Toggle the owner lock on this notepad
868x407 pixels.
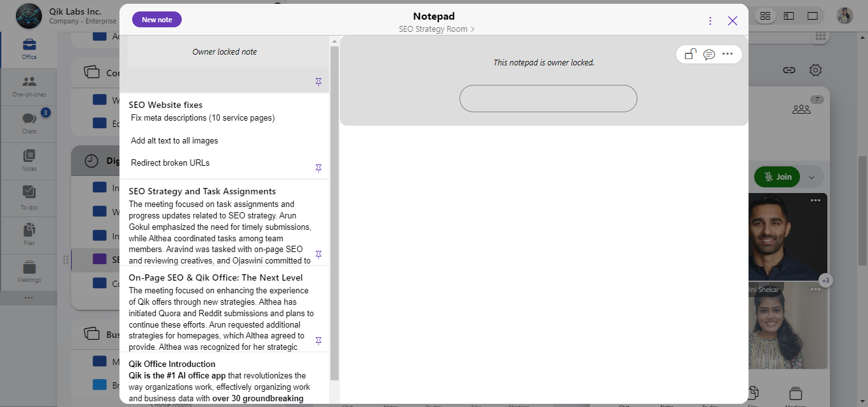690,54
